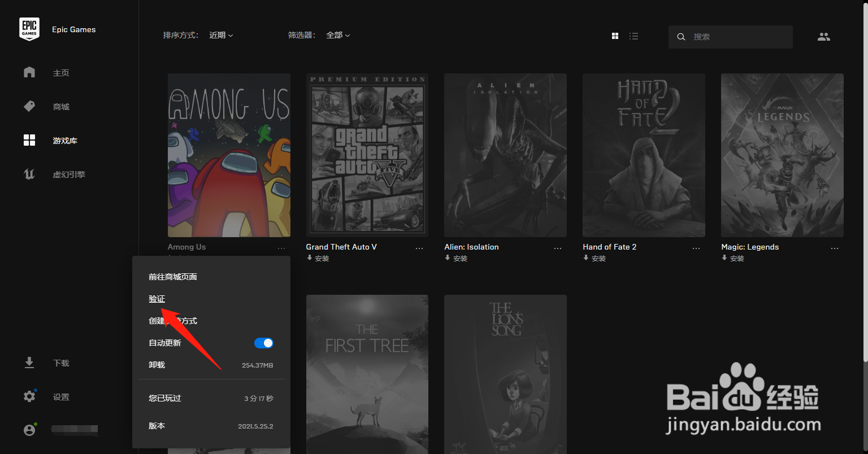Click the Among Us title text

[186, 247]
